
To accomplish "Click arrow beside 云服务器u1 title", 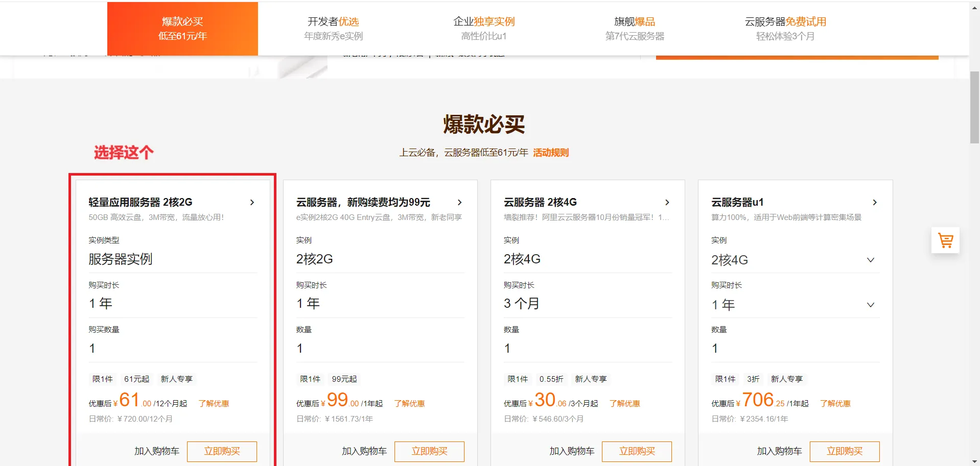I will coord(874,203).
